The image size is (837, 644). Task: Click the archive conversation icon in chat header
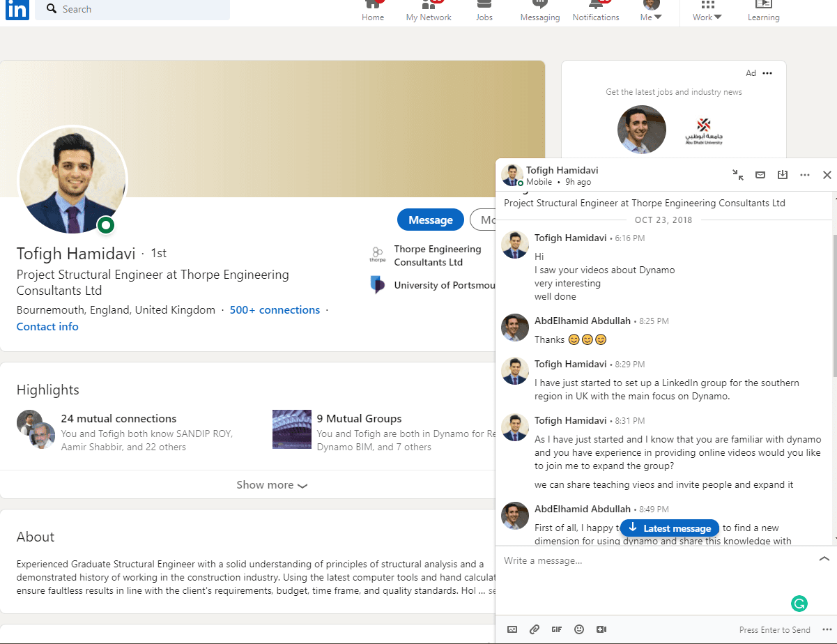click(783, 175)
